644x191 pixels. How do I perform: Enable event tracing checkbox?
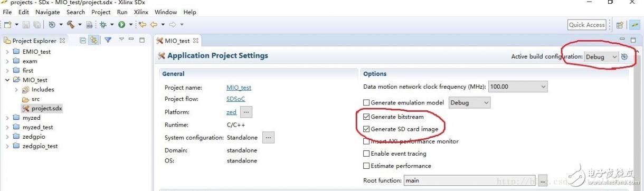[366, 154]
